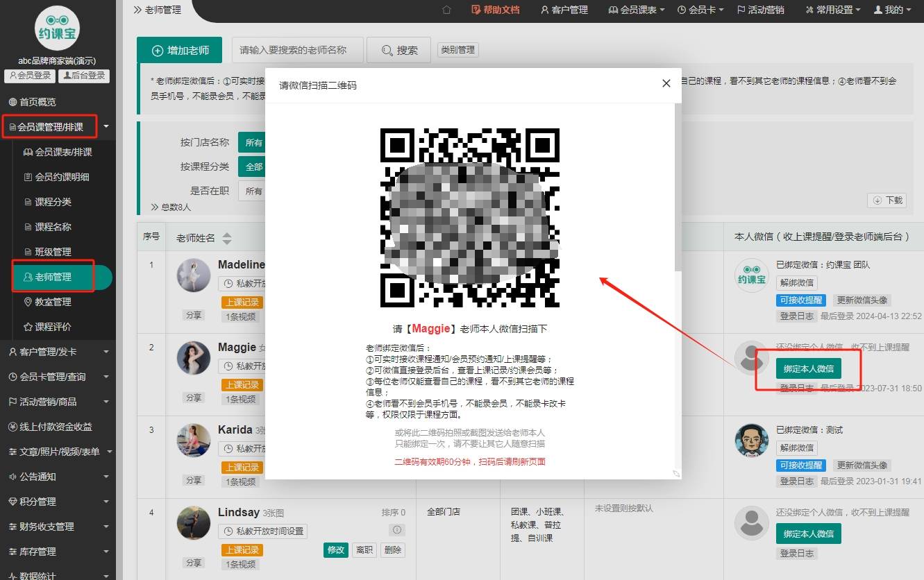Viewport: 924px width, 580px height.
Task: Click Maggie's avatar photo
Action: [194, 358]
